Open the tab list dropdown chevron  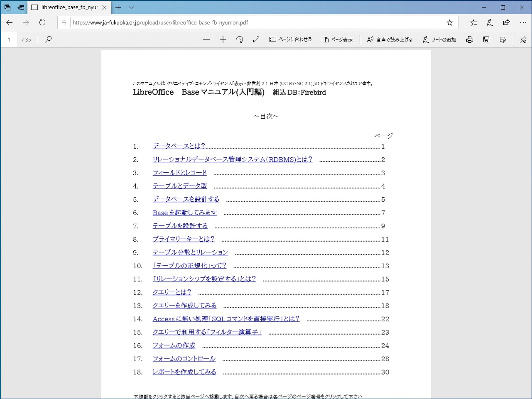[x=131, y=7]
